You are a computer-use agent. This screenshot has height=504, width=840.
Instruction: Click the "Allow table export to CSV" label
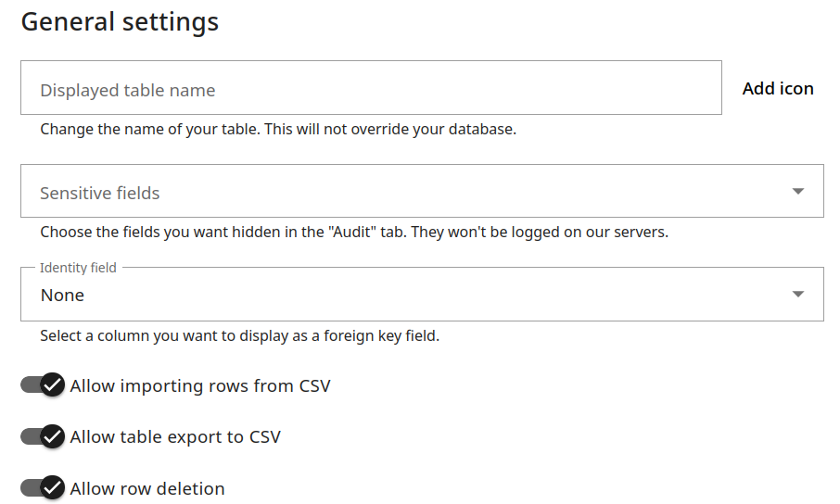tap(175, 436)
